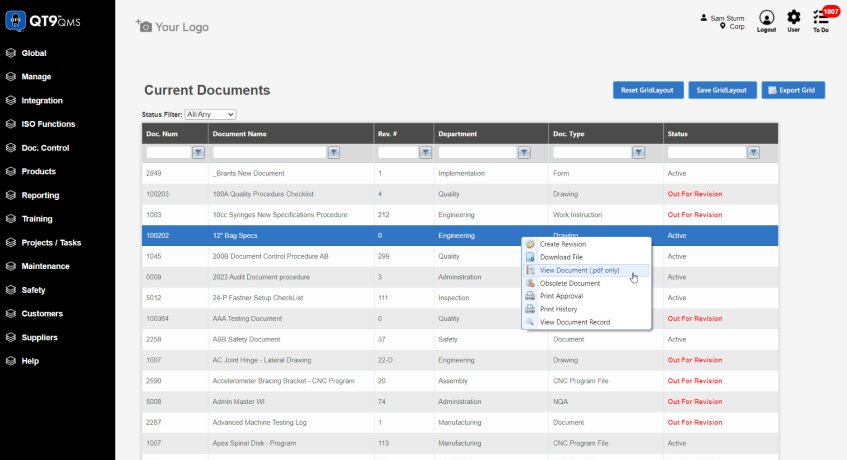847x460 pixels.
Task: Expand the ISO Functions sidebar menu
Action: [48, 124]
